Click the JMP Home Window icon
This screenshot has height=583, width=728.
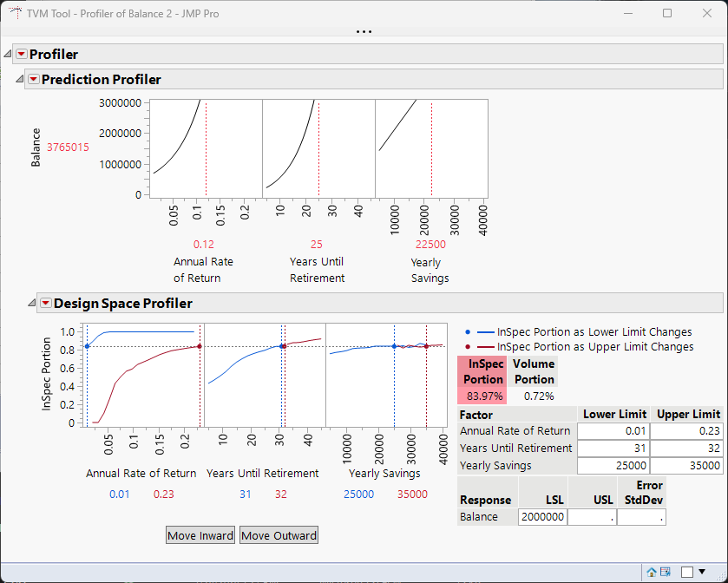click(651, 572)
